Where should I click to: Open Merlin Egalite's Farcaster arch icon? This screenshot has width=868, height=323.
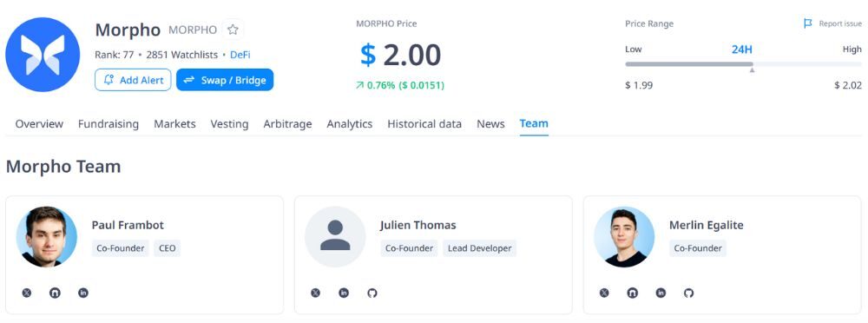tap(632, 293)
